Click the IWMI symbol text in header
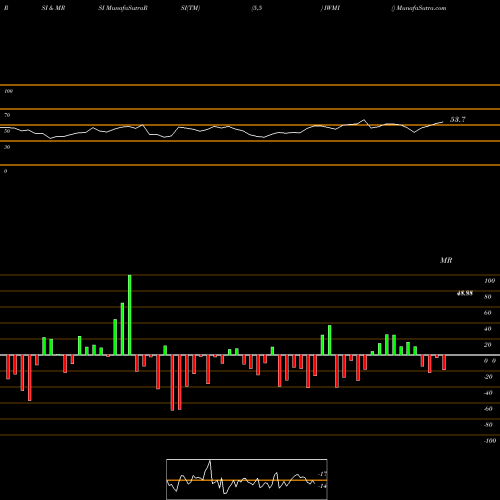 point(332,8)
